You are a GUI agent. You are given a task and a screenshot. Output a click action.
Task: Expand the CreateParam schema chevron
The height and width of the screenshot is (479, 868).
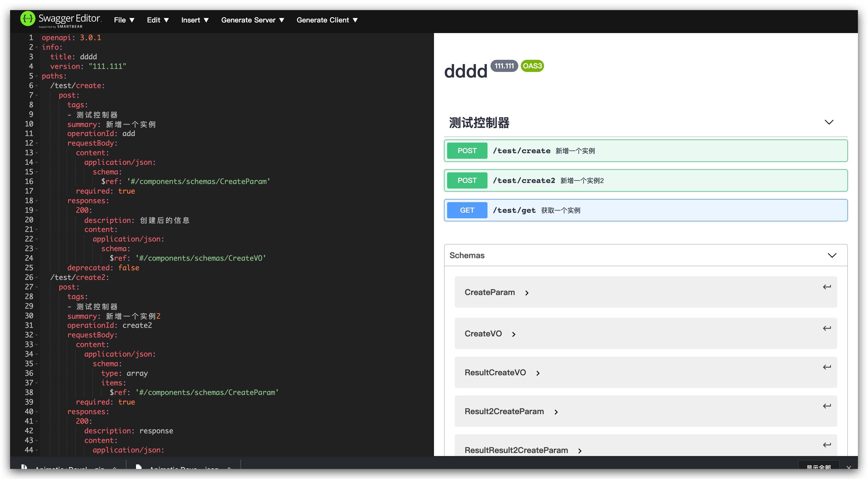(x=527, y=293)
